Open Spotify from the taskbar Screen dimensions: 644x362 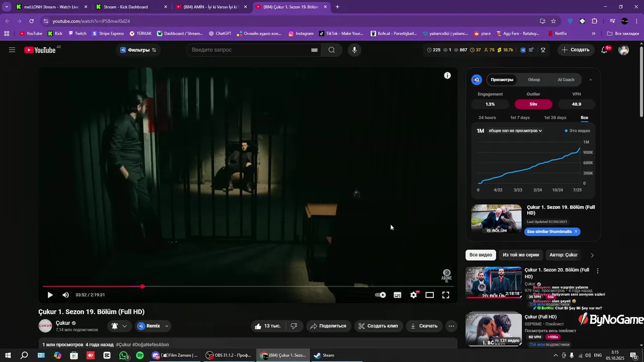pos(140,355)
